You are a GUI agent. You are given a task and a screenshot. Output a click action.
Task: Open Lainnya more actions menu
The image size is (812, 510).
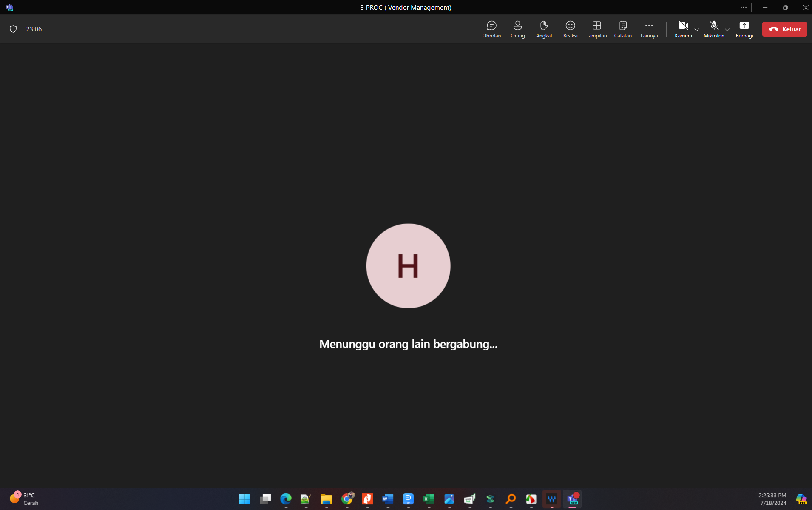pyautogui.click(x=649, y=29)
